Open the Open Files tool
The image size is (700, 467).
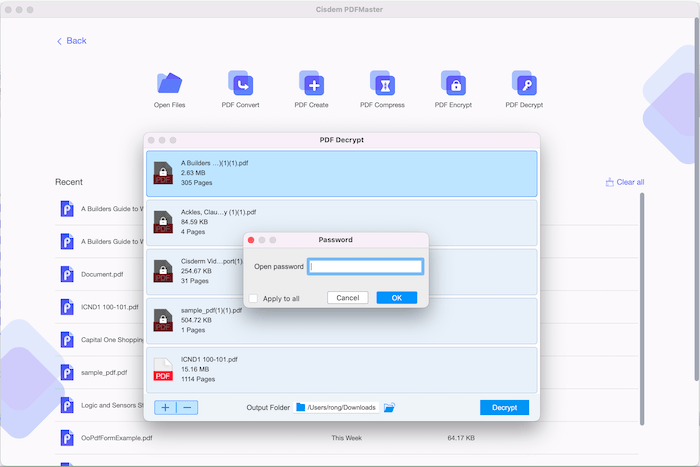169,89
